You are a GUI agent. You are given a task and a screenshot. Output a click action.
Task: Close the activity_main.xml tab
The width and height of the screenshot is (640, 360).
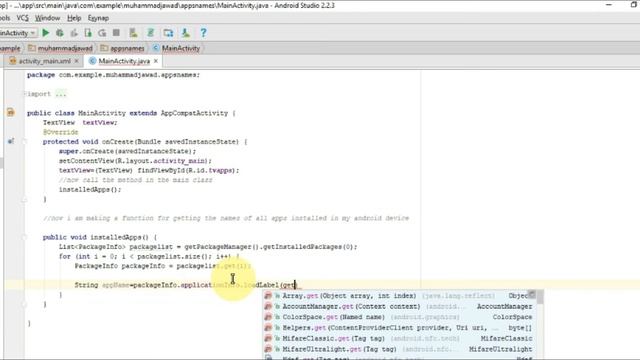[x=76, y=61]
